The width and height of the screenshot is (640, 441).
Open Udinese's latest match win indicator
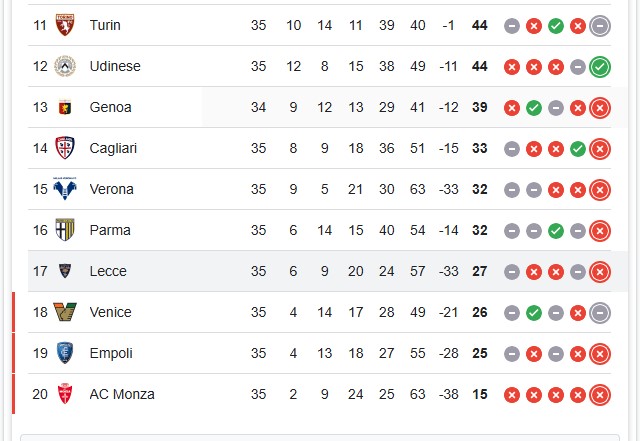600,67
